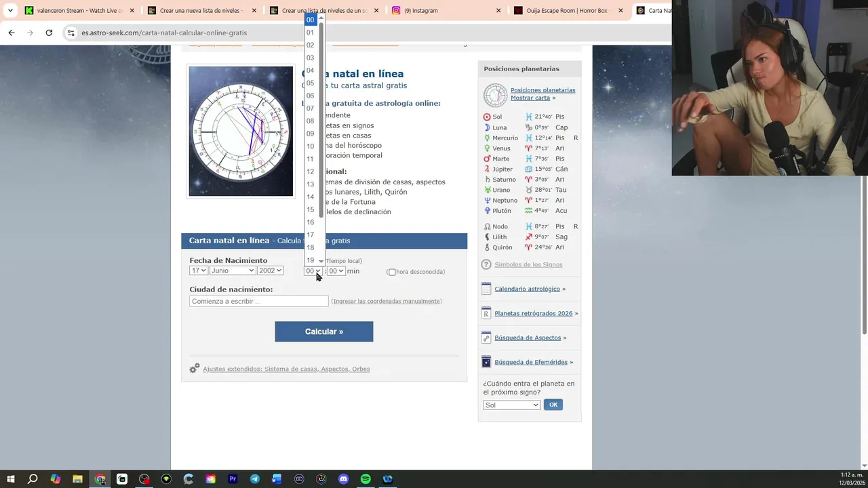Switch to the Instagram tab
The height and width of the screenshot is (488, 868).
(x=447, y=10)
